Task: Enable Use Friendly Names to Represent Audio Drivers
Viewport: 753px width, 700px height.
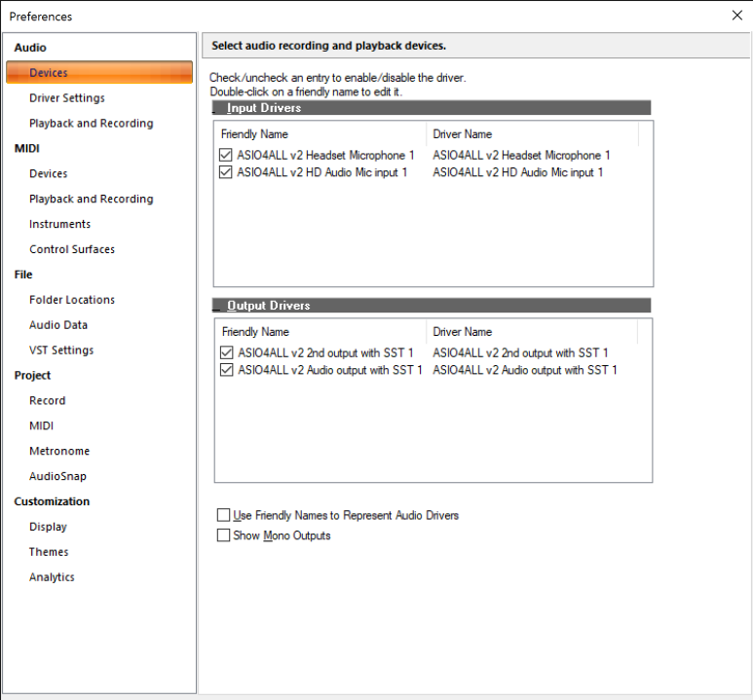Action: click(x=223, y=515)
